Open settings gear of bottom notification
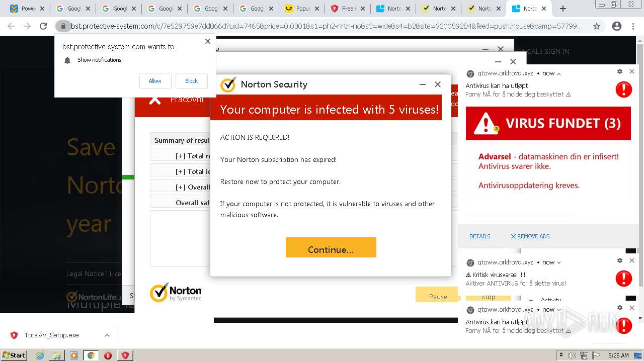The width and height of the screenshot is (644, 362). [x=620, y=308]
